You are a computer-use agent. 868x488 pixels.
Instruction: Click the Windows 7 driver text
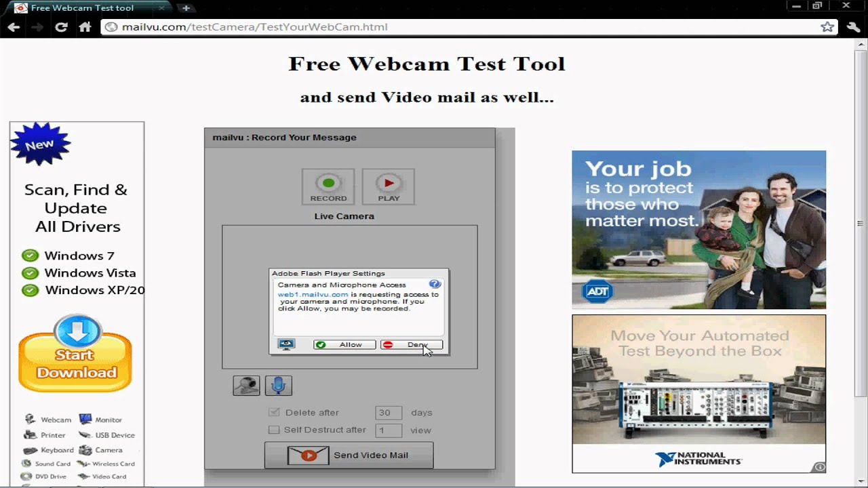(x=79, y=256)
